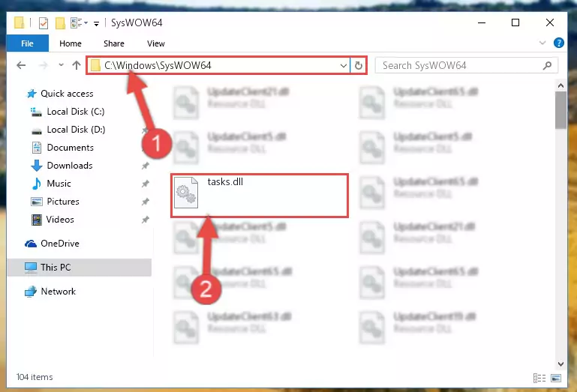Select OneDrive in the navigation pane
577x392 pixels.
click(60, 244)
